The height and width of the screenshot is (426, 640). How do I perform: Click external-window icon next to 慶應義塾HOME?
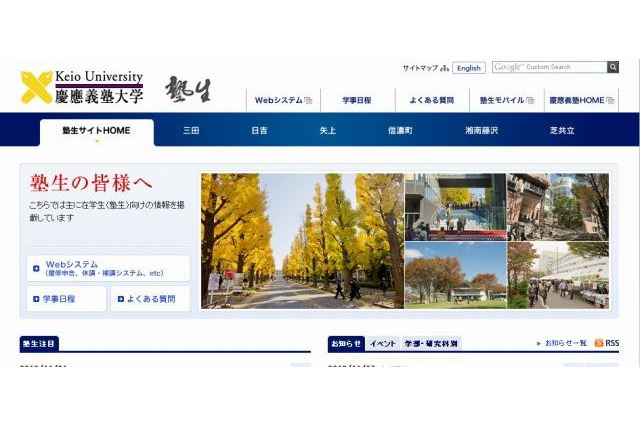(610, 100)
